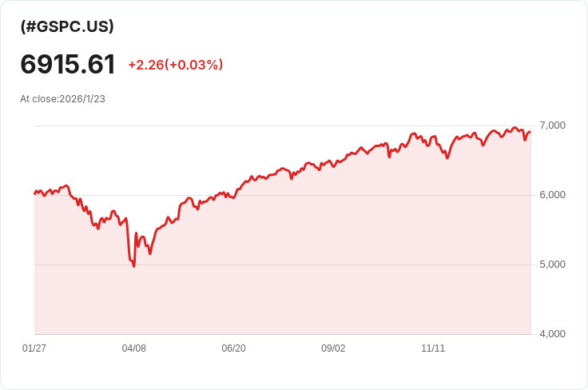
Task: Click the lowest April dip on the chart line
Action: point(134,266)
